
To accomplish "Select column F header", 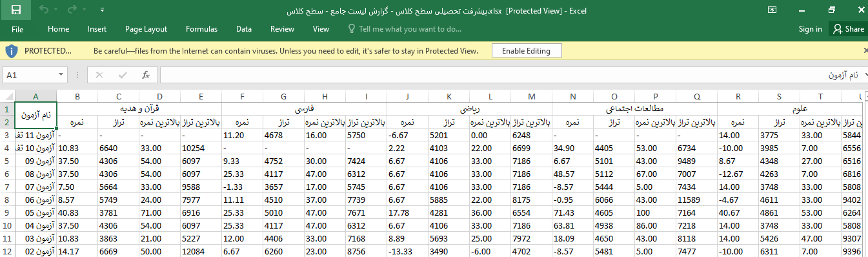I will click(242, 96).
